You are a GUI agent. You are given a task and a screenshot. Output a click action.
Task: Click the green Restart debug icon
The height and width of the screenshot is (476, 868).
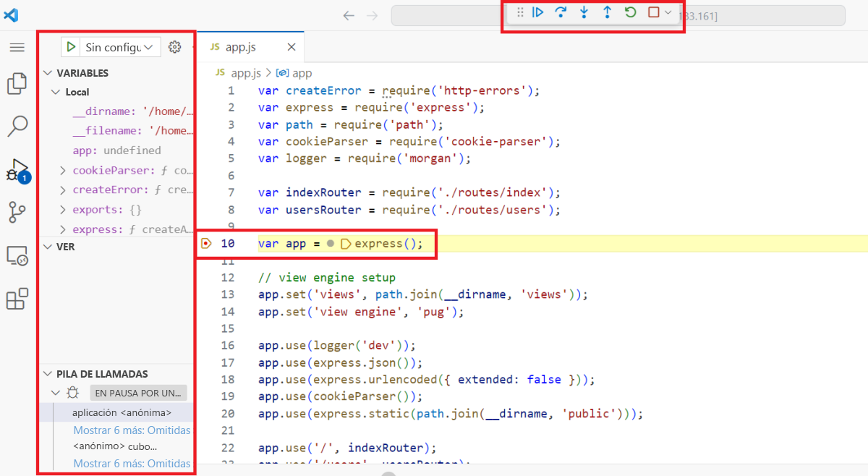click(630, 12)
